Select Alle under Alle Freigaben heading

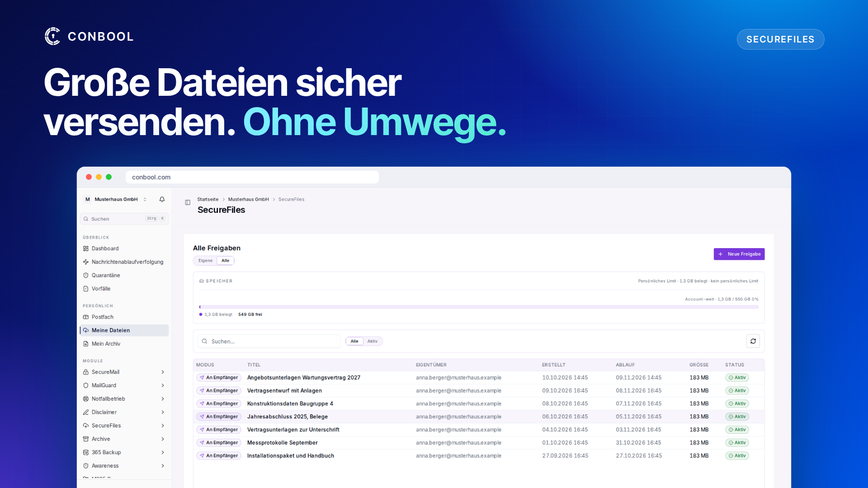pyautogui.click(x=225, y=261)
